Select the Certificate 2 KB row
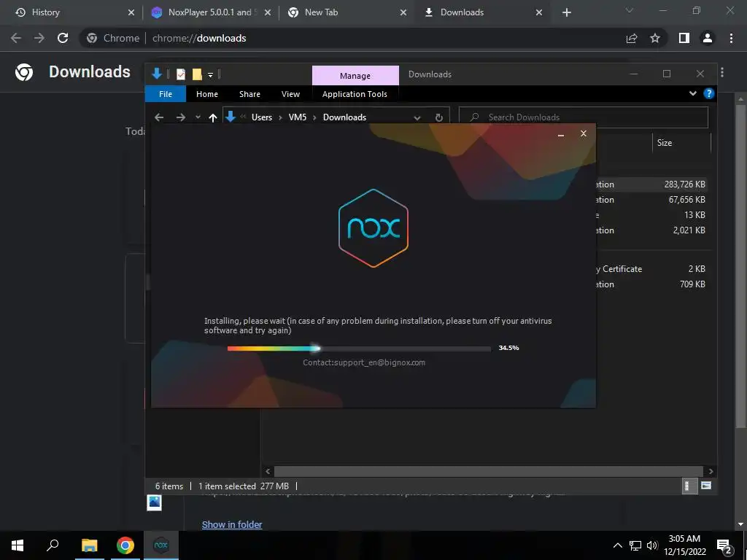Image resolution: width=747 pixels, height=560 pixels. pyautogui.click(x=651, y=269)
